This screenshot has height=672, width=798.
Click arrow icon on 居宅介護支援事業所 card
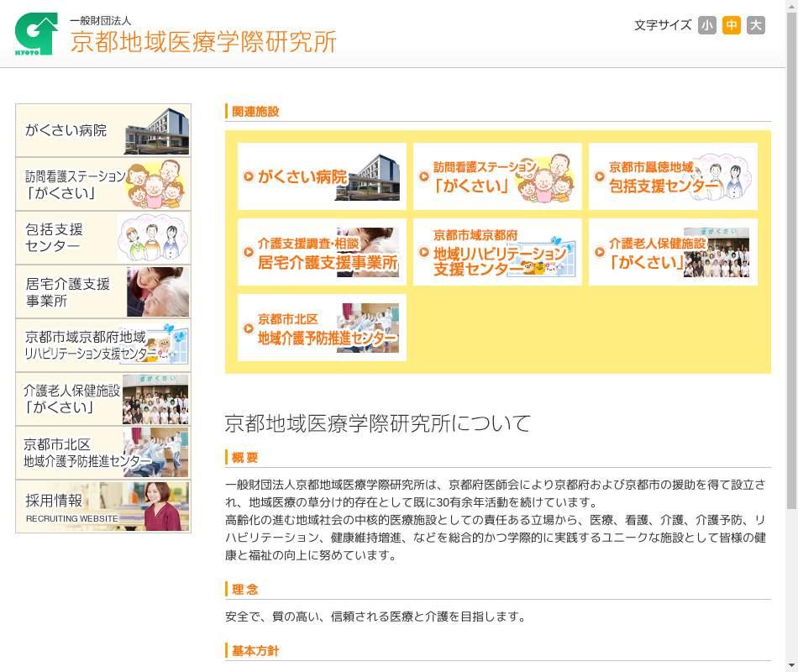click(249, 252)
